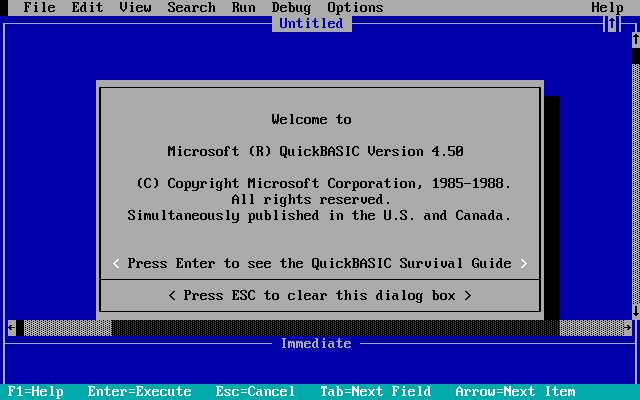Click the Immediate window title
The height and width of the screenshot is (400, 640).
pyautogui.click(x=316, y=344)
